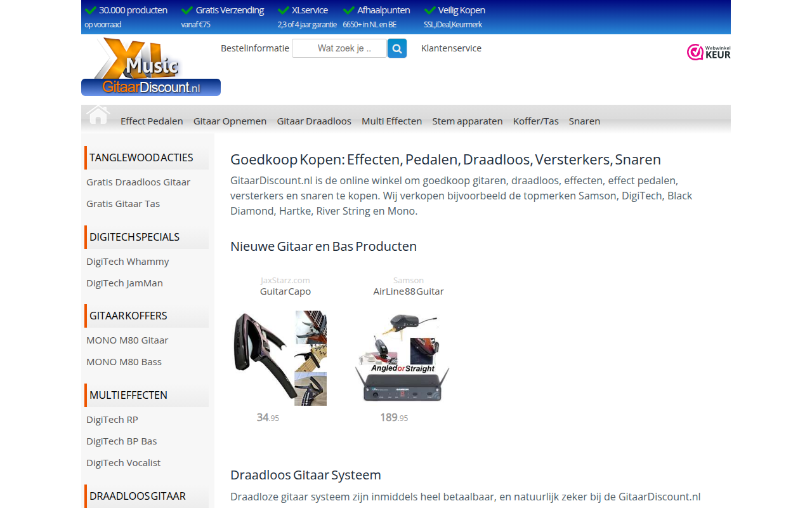Viewport: 812px width, 508px height.
Task: Click the JaxStarz.com brand label
Action: click(x=285, y=280)
